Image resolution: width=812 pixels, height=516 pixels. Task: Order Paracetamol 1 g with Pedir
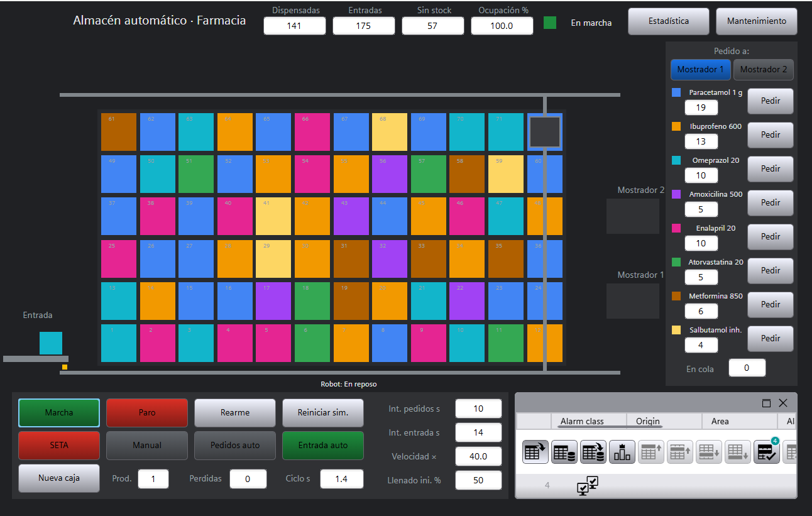[x=771, y=101]
